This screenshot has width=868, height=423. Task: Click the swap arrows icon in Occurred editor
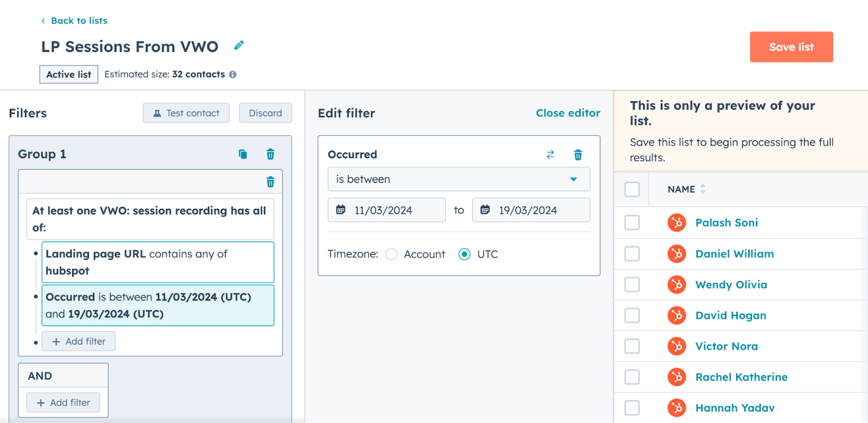[550, 155]
